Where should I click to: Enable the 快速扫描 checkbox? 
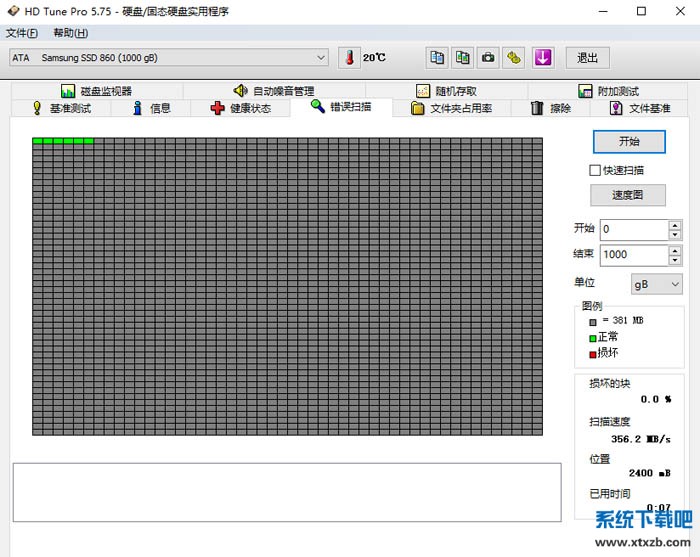tap(596, 171)
